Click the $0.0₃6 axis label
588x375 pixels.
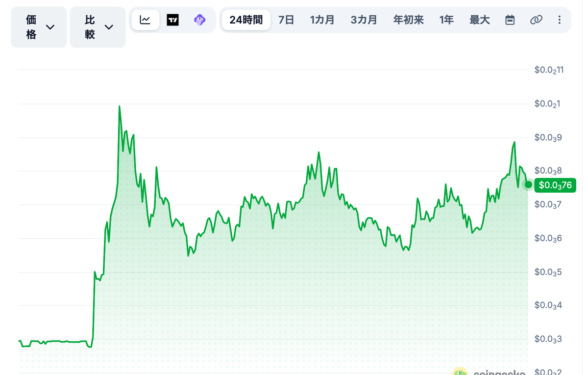(x=547, y=238)
